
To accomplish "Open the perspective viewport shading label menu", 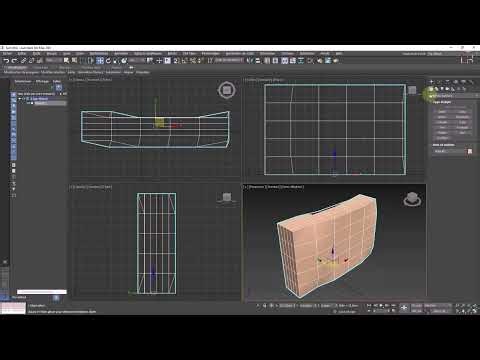I will click(292, 187).
